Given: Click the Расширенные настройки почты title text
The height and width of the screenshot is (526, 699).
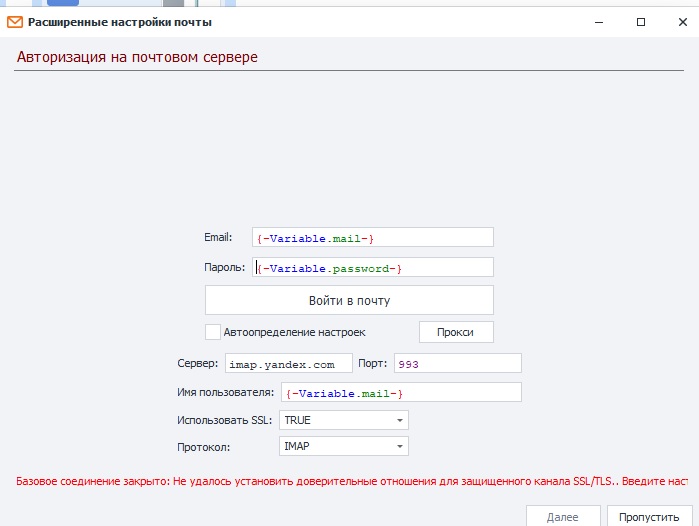Looking at the screenshot, I should coord(119,22).
